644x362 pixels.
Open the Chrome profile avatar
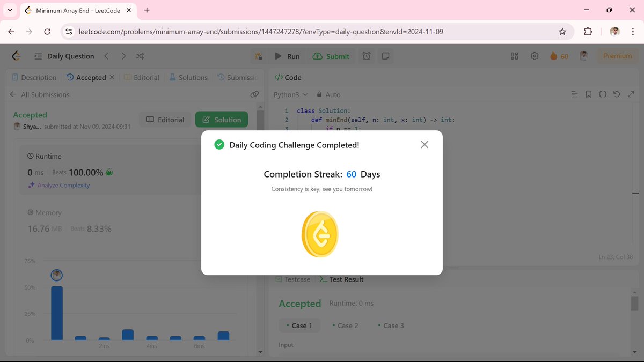(x=614, y=32)
